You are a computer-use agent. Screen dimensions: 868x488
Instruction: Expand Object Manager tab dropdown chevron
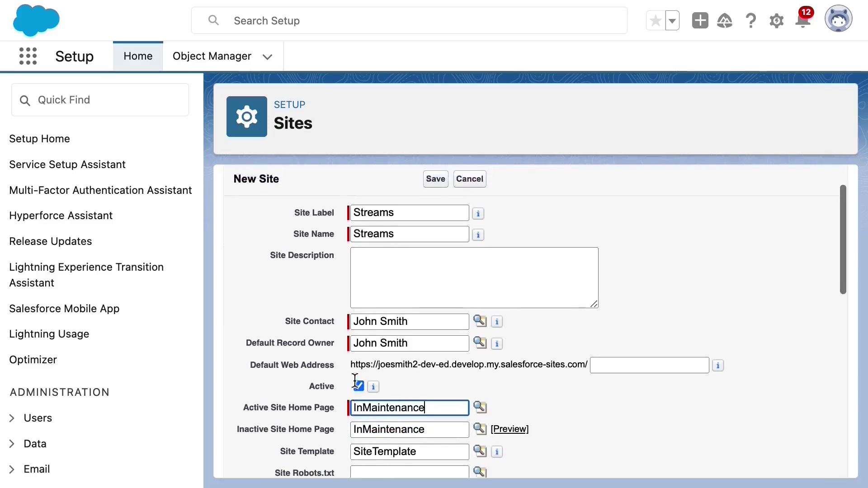(267, 57)
